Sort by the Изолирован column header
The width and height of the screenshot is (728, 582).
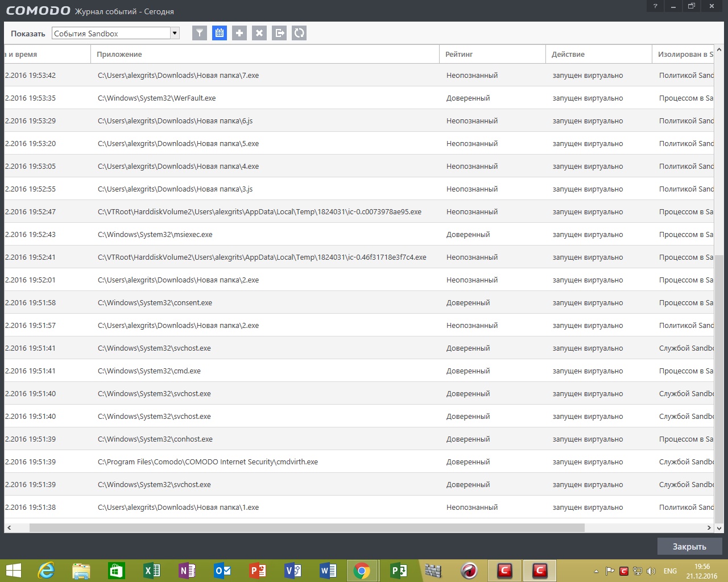[x=682, y=54]
